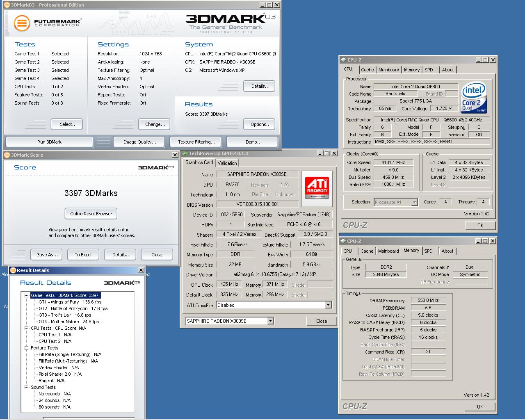
Task: Open the graphics card selector dropdown in GPU-Z
Action: tap(270, 321)
